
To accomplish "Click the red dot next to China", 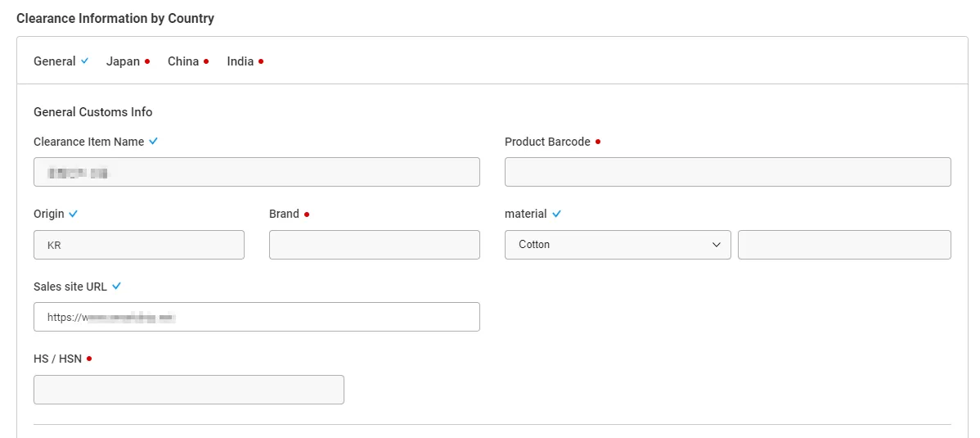I will (x=206, y=61).
